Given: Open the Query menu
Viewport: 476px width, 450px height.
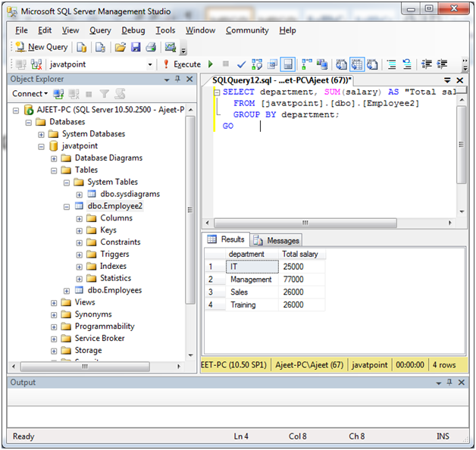Looking at the screenshot, I should [x=100, y=30].
